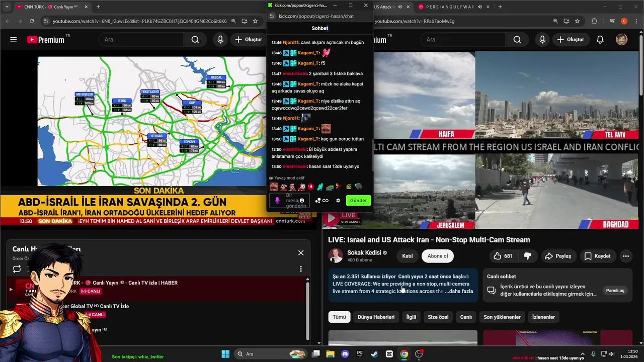The image size is (644, 362).
Task: Click Paneli aç live chat button
Action: (x=615, y=291)
